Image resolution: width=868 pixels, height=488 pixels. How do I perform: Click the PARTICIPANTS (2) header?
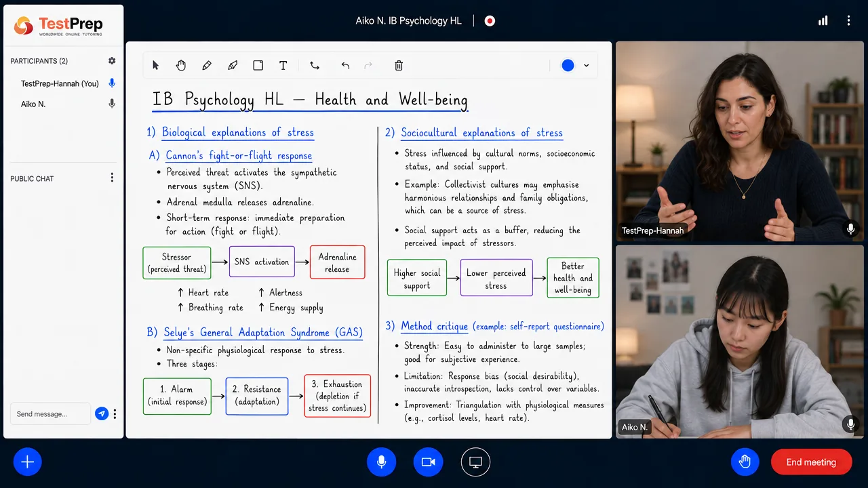39,61
